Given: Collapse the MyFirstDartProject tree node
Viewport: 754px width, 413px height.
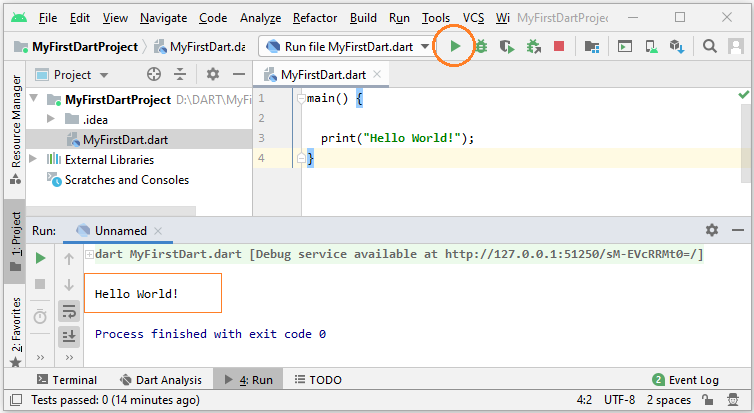Looking at the screenshot, I should [34, 99].
